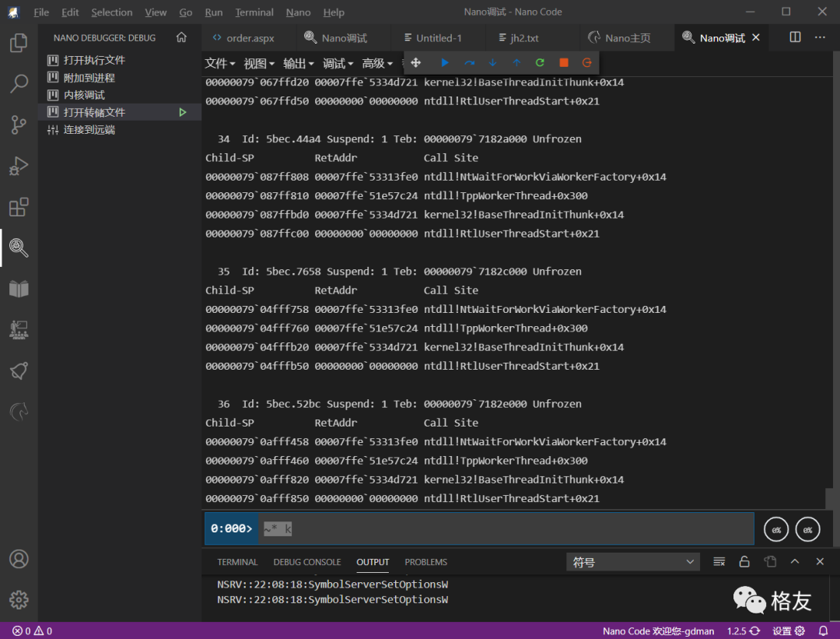Screen dimensions: 840x639
Task: Click the Step Over debug button
Action: click(x=469, y=63)
